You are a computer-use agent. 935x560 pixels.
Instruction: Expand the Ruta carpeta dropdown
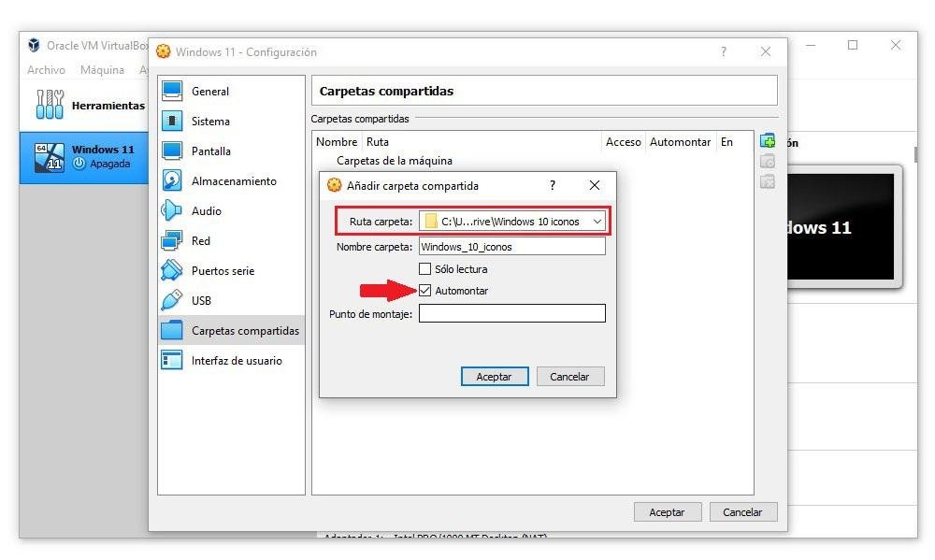click(597, 222)
